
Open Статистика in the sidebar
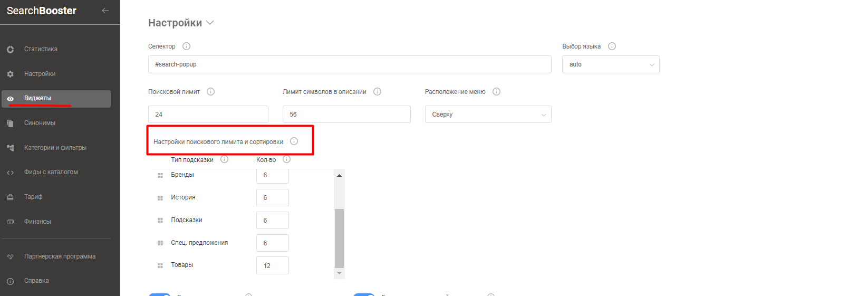(41, 49)
